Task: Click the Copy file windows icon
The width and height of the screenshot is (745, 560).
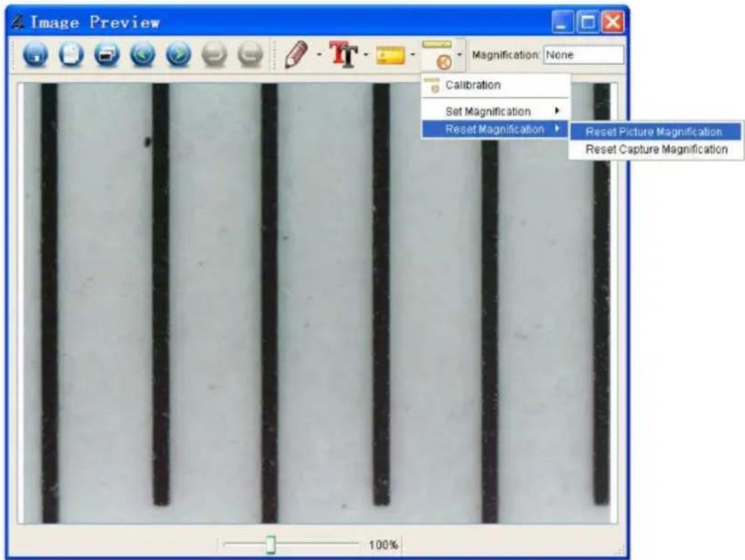Action: (107, 54)
